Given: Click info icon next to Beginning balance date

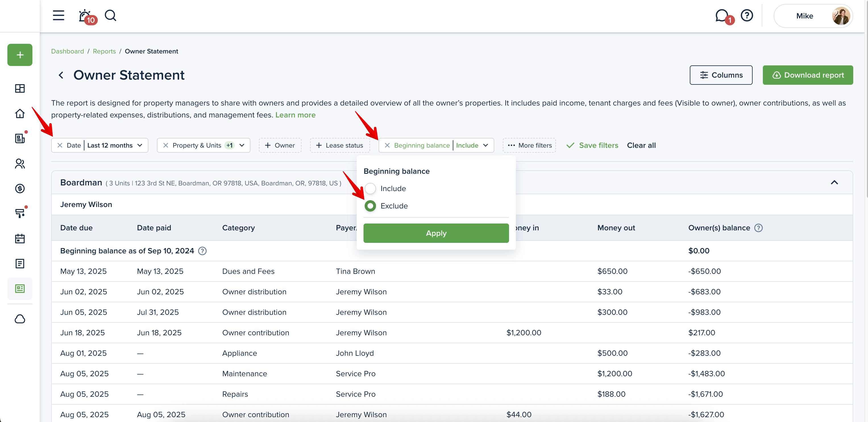Looking at the screenshot, I should [x=202, y=251].
